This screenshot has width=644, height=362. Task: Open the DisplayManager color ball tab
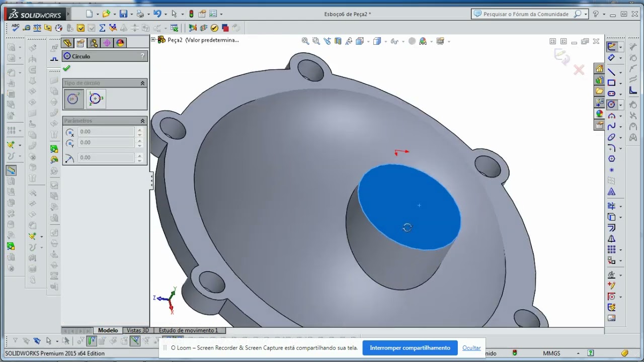(120, 43)
